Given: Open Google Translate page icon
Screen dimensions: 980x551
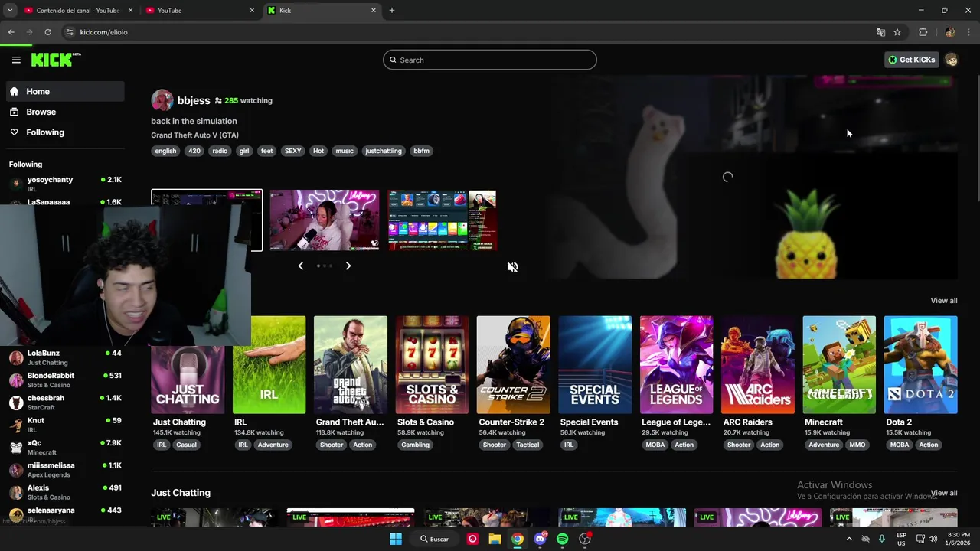Looking at the screenshot, I should [880, 32].
